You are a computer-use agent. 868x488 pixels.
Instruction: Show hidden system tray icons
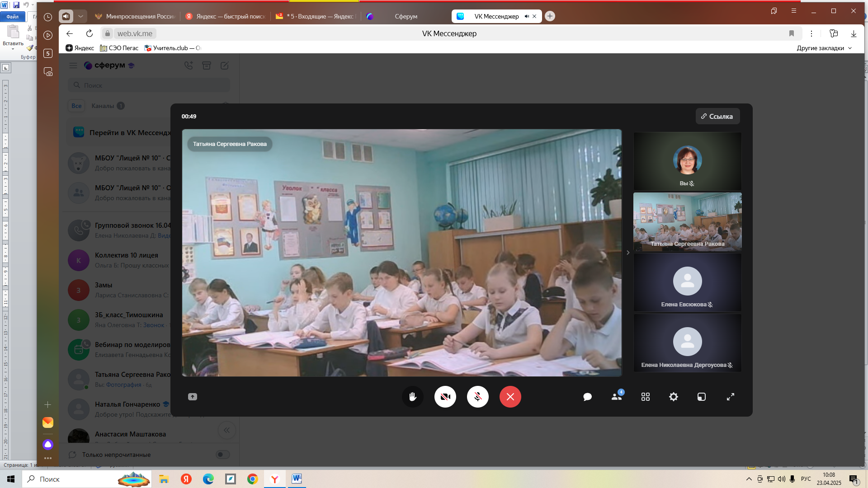tap(749, 479)
